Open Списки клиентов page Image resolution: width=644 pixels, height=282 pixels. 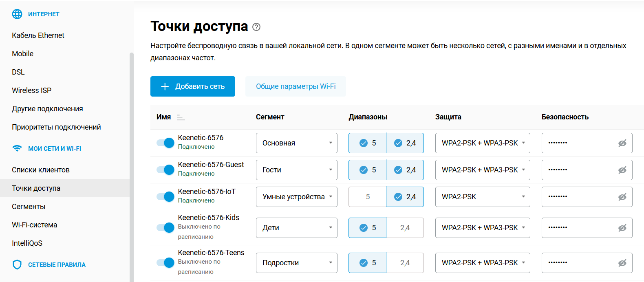(41, 170)
